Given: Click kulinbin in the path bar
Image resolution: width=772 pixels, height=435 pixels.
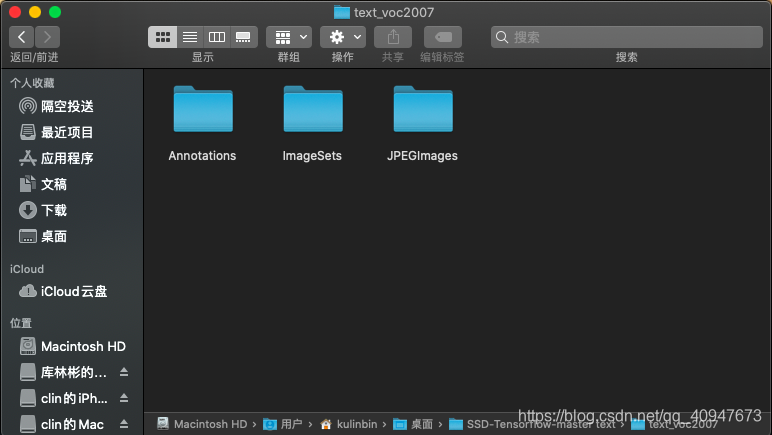Looking at the screenshot, I should click(349, 424).
